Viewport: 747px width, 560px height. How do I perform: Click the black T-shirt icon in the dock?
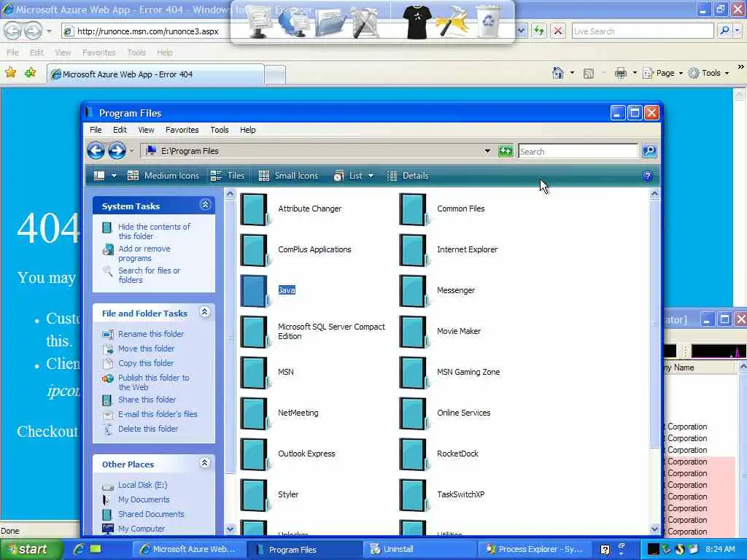tap(417, 21)
